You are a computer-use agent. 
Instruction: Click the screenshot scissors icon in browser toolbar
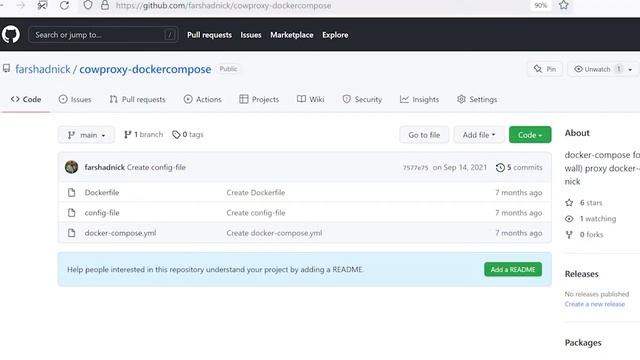click(x=42, y=6)
